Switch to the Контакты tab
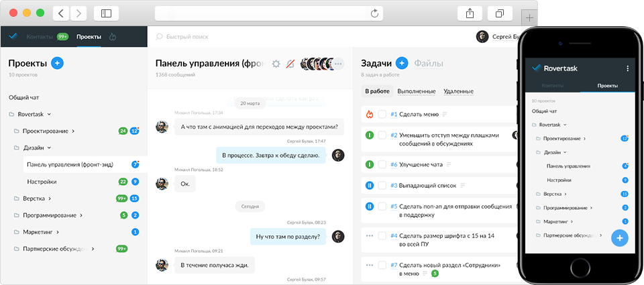 coord(40,37)
